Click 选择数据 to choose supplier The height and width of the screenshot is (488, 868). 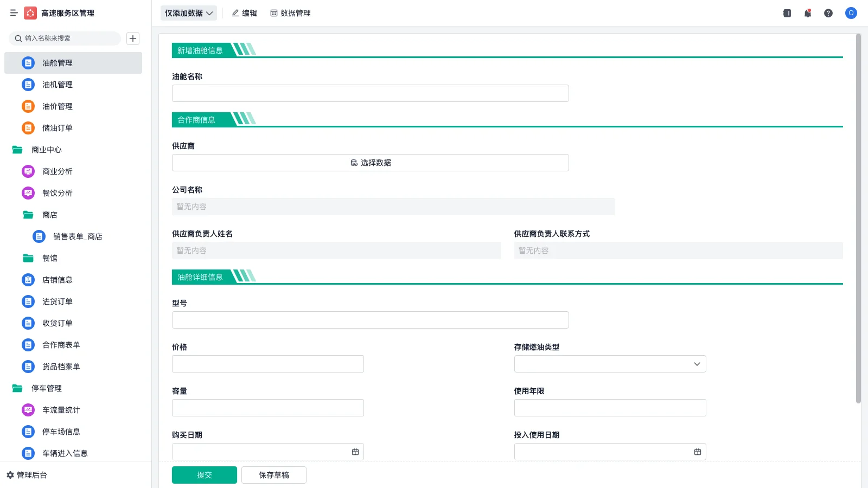(x=371, y=163)
